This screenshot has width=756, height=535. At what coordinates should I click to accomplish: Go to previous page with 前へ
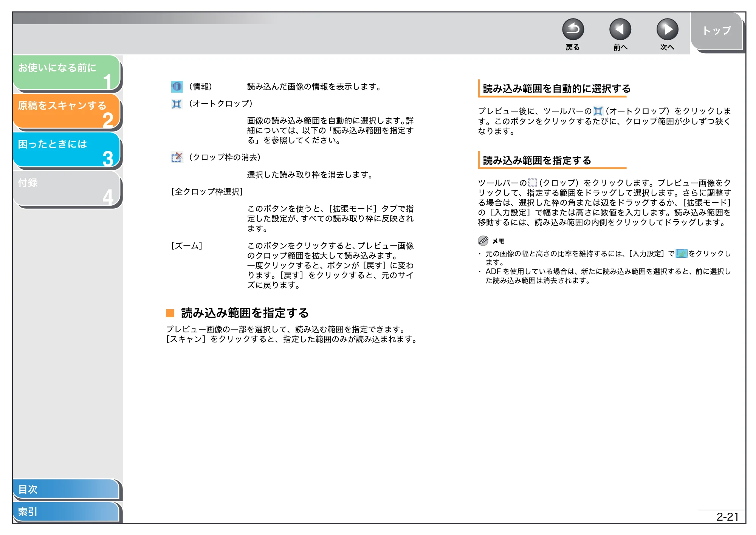point(620,29)
